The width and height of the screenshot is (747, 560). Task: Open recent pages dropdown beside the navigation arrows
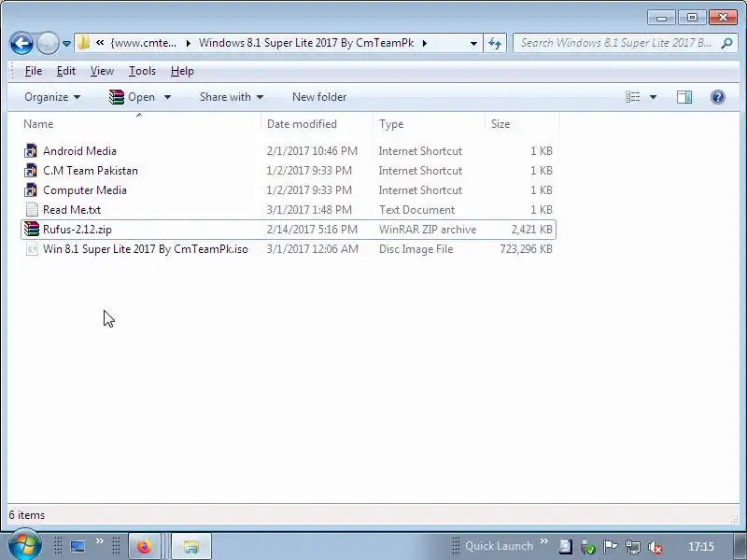tap(66, 44)
